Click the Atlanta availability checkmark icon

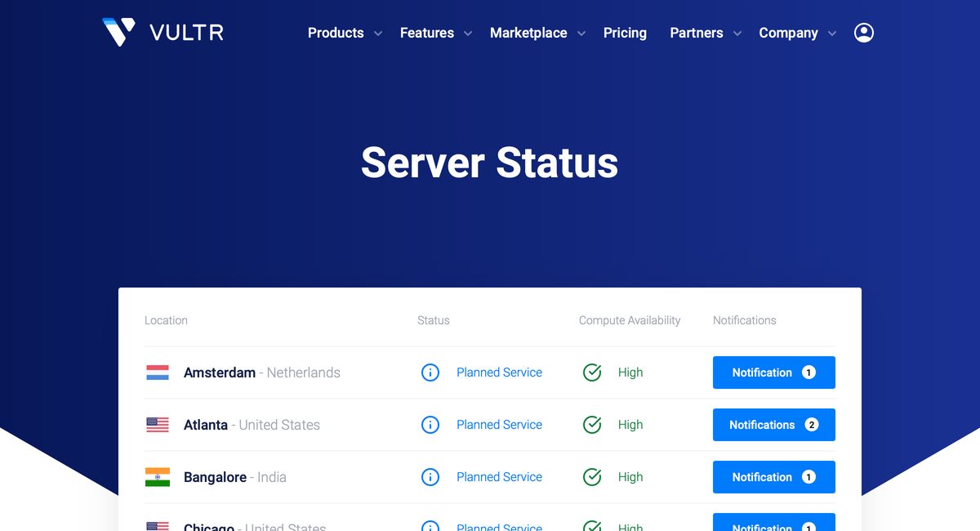592,425
